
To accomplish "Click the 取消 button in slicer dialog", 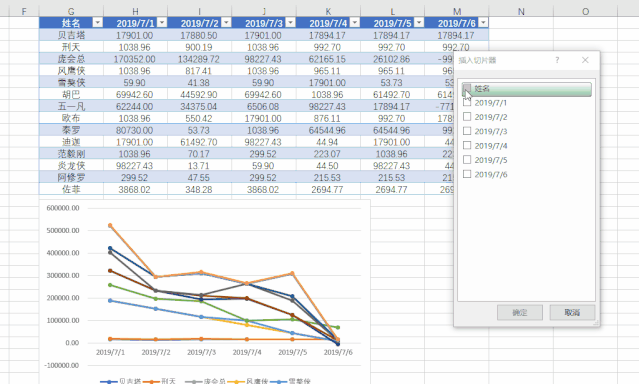I will click(x=572, y=313).
